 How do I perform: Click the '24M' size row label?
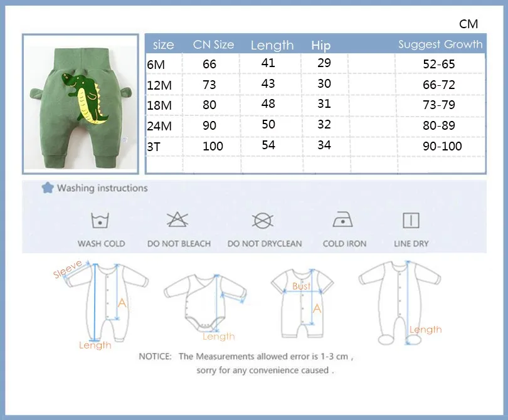159,126
